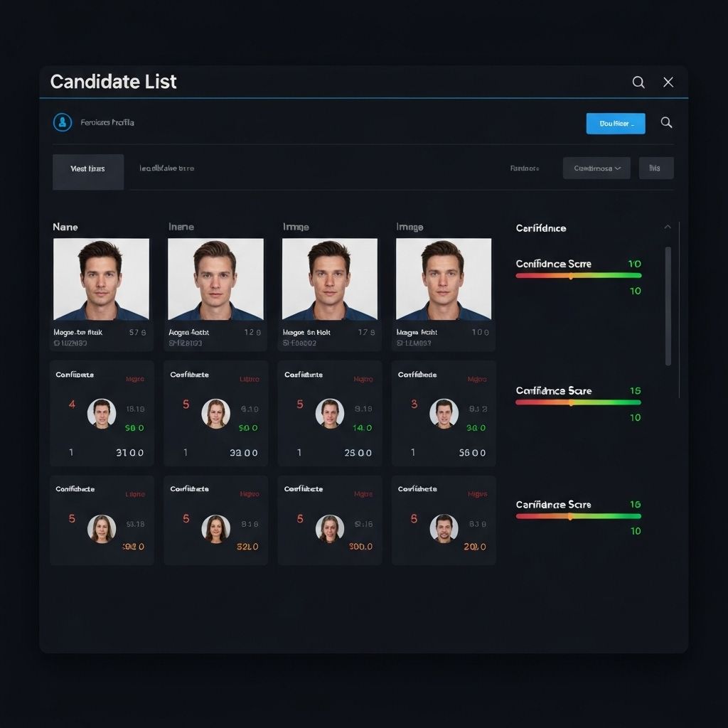Click the first candidate's portrait thumbnail
The width and height of the screenshot is (728, 728).
pyautogui.click(x=101, y=279)
